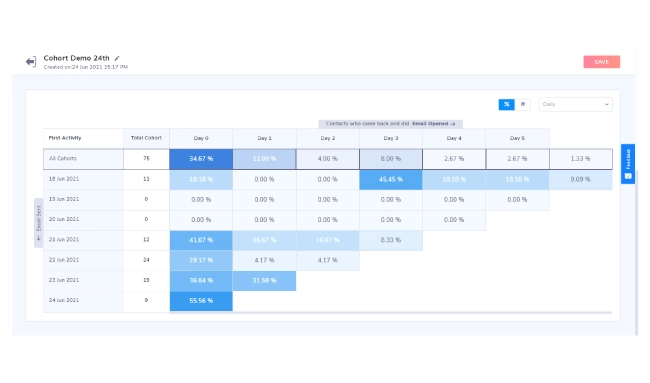This screenshot has width=650, height=383.
Task: Click the SAVE button
Action: coord(601,62)
